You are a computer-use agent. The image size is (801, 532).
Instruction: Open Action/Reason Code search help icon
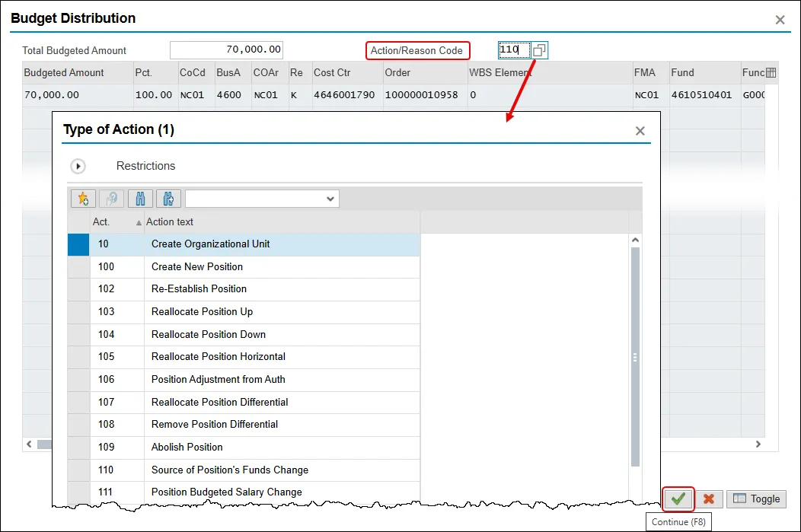pos(539,50)
